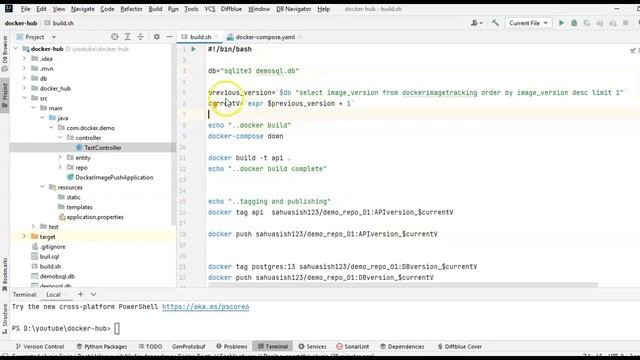
Task: Select the build.sh editor tab
Action: (x=200, y=37)
